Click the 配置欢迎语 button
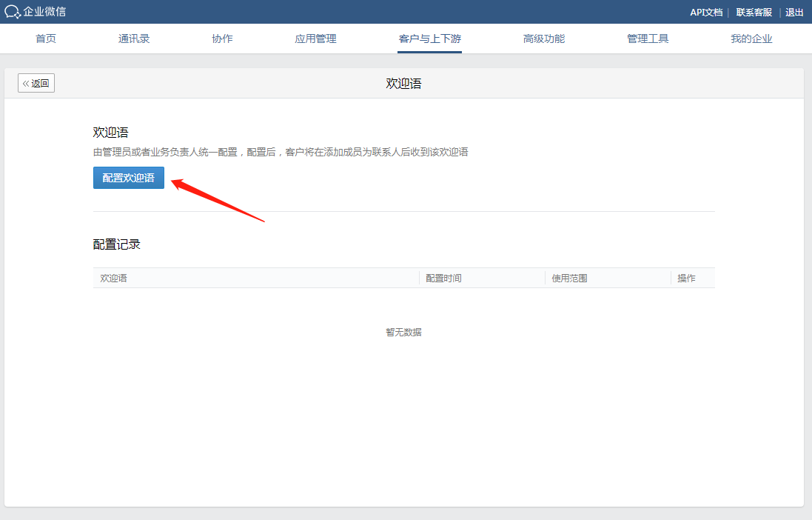This screenshot has width=812, height=520. coord(129,178)
